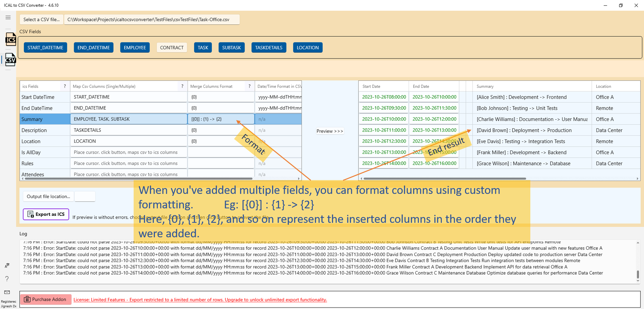This screenshot has height=309, width=644.
Task: Open the mail contact sidebar icon
Action: [x=7, y=292]
